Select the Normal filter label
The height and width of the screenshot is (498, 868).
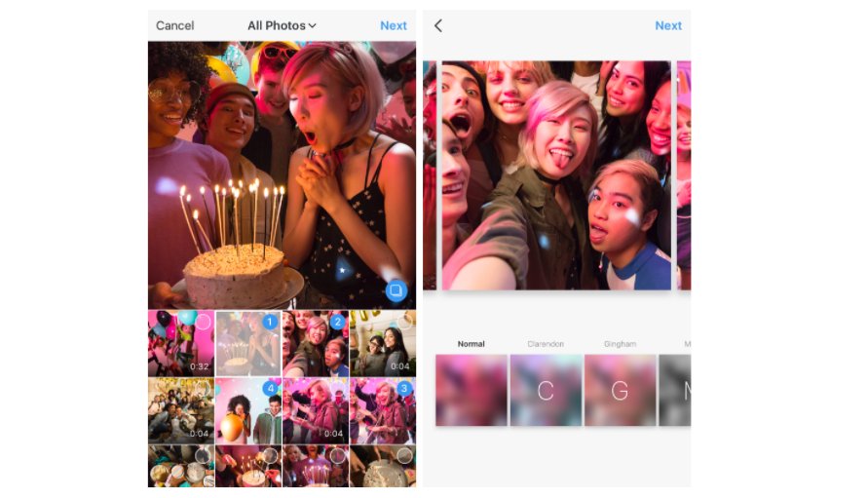(x=472, y=344)
